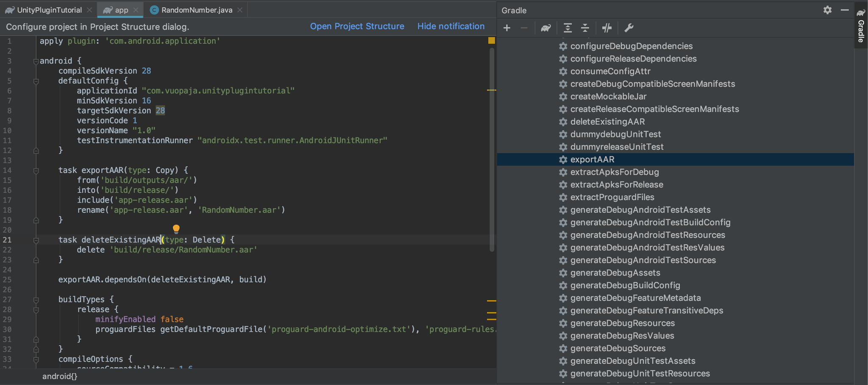Click Hide notification link
This screenshot has width=868, height=385.
[x=451, y=26]
